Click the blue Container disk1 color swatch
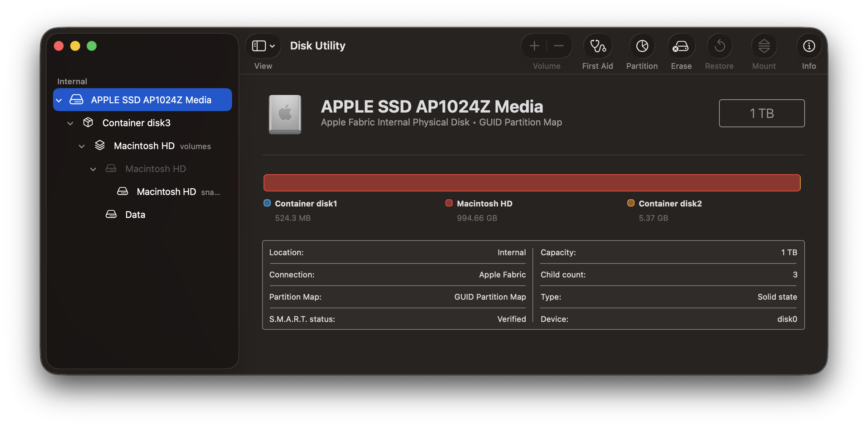Image resolution: width=868 pixels, height=428 pixels. point(267,203)
